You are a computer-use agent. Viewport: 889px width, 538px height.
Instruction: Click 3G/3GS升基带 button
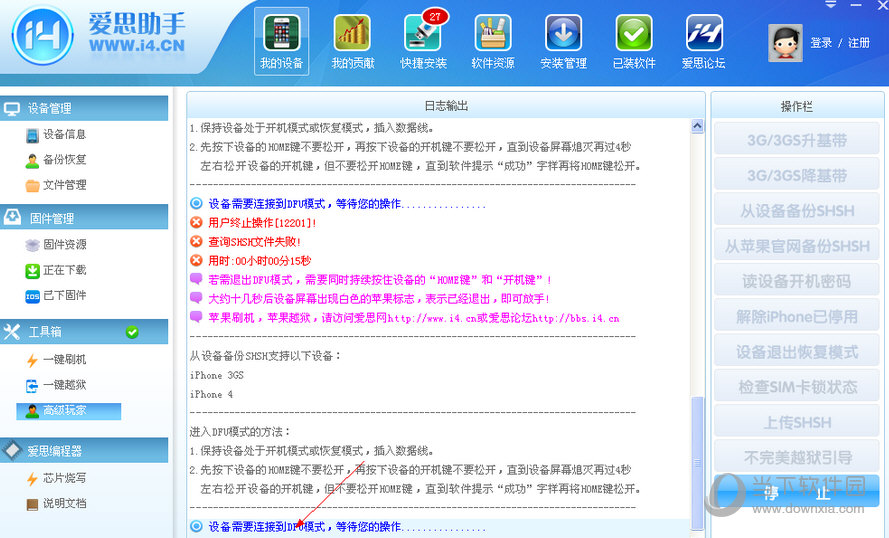point(797,139)
